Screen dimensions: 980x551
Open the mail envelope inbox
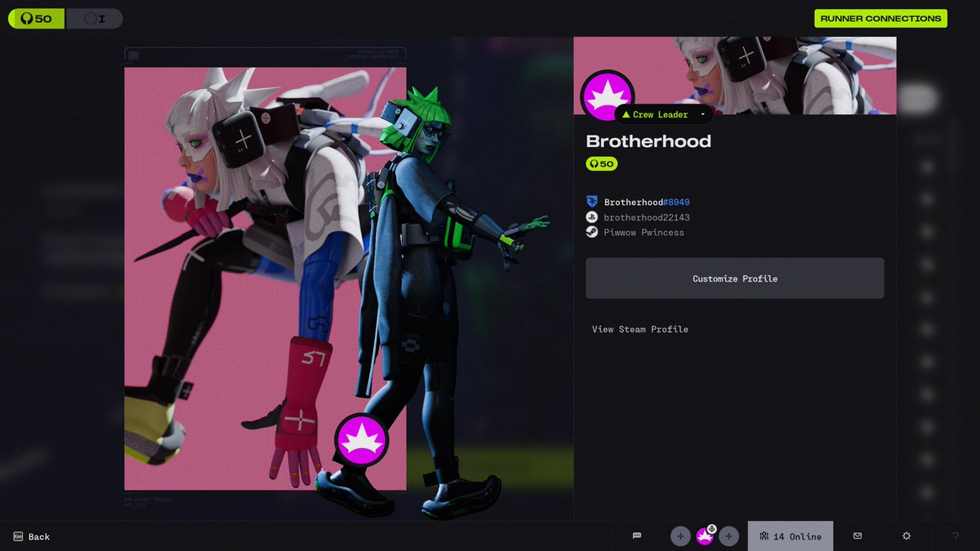coord(857,535)
